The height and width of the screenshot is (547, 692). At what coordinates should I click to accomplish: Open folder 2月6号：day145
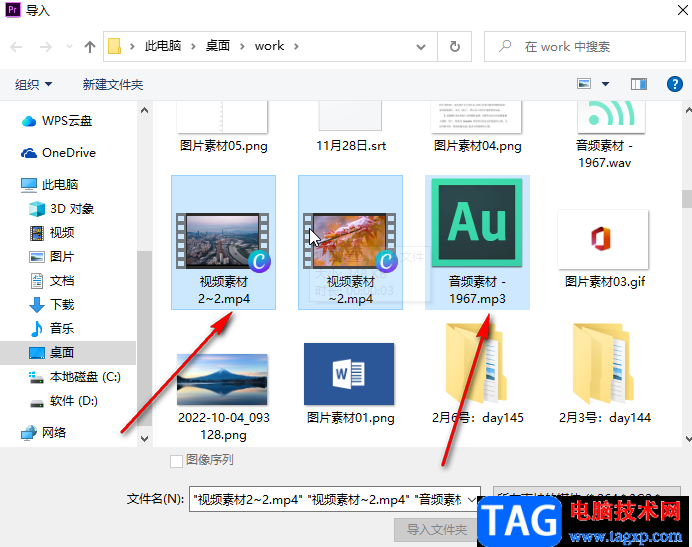(x=477, y=374)
